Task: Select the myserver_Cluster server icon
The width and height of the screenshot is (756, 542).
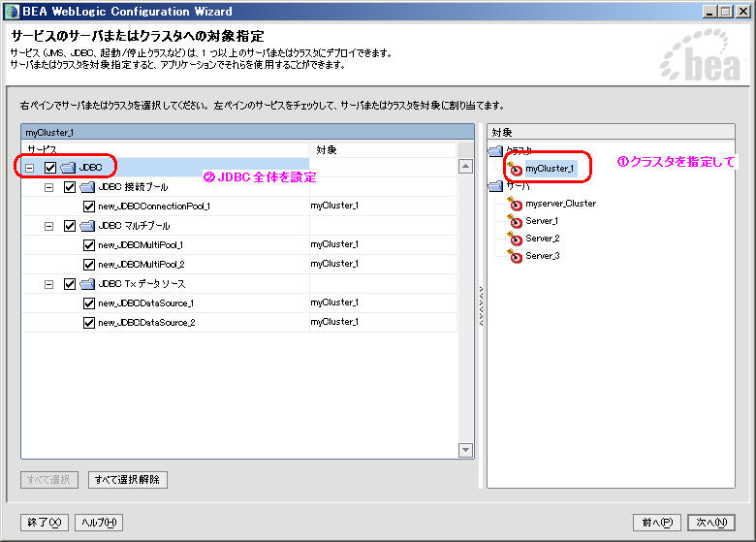Action: coord(515,204)
